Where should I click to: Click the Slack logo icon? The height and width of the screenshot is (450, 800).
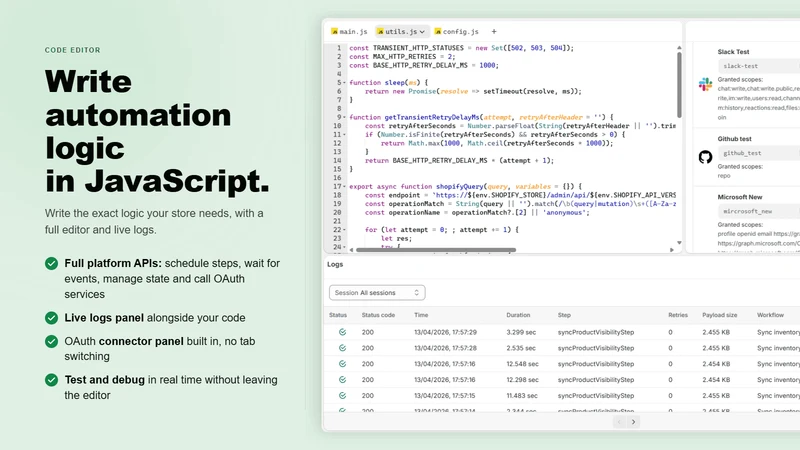705,84
